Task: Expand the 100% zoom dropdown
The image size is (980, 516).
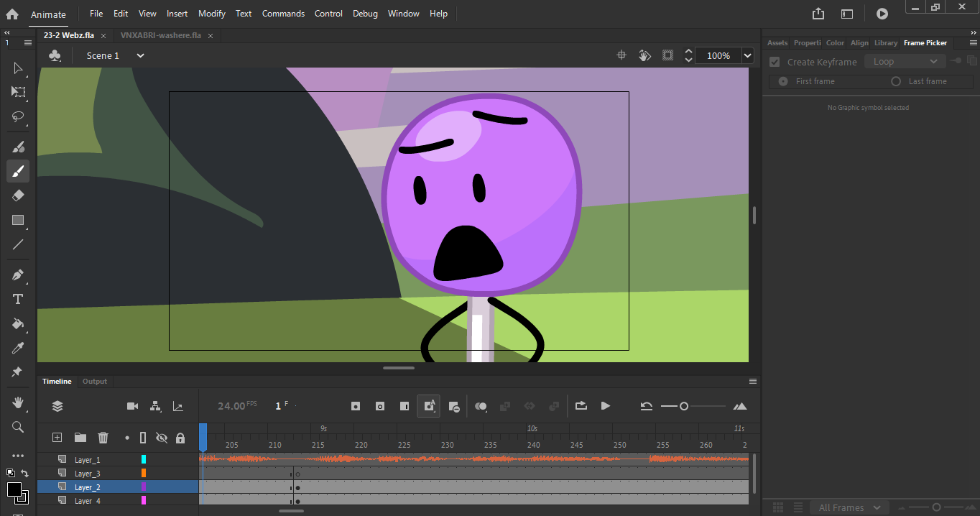Action: pos(747,55)
